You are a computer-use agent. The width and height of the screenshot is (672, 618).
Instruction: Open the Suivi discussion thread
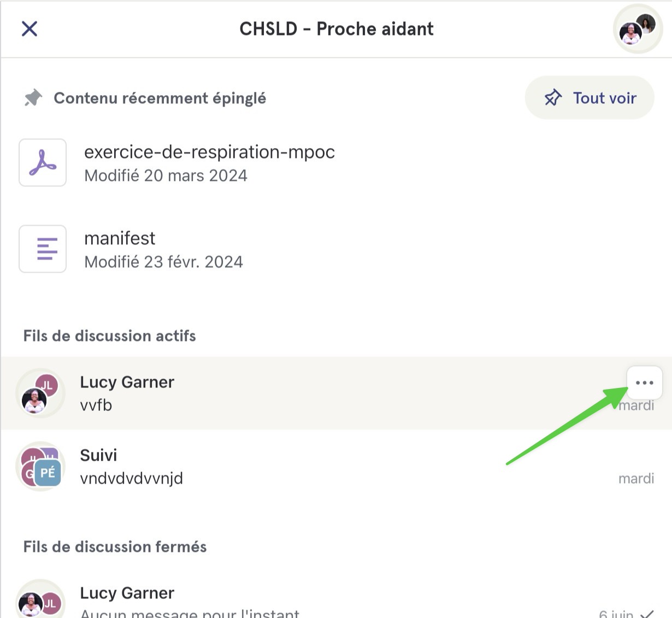point(336,466)
